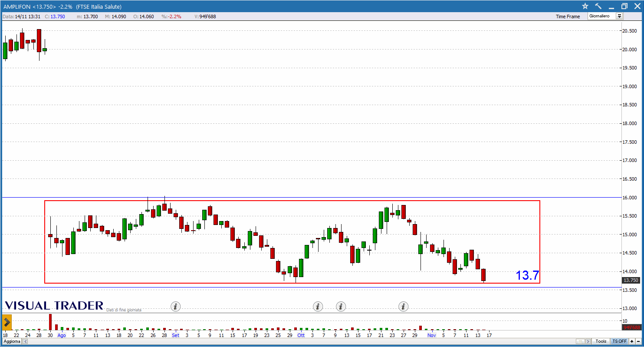Click the info icon near October 11
Screen dimensions: 644x347
tap(341, 307)
